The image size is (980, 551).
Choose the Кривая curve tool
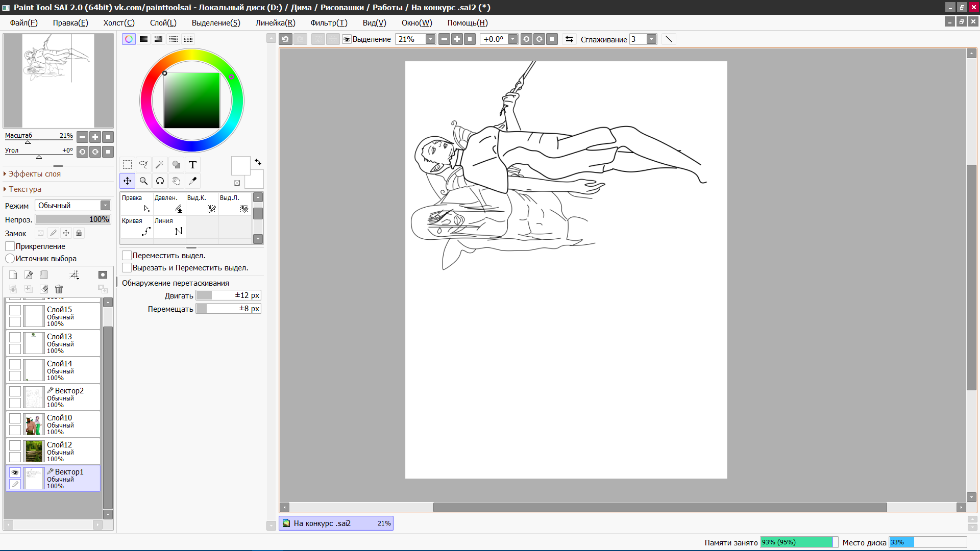[136, 227]
